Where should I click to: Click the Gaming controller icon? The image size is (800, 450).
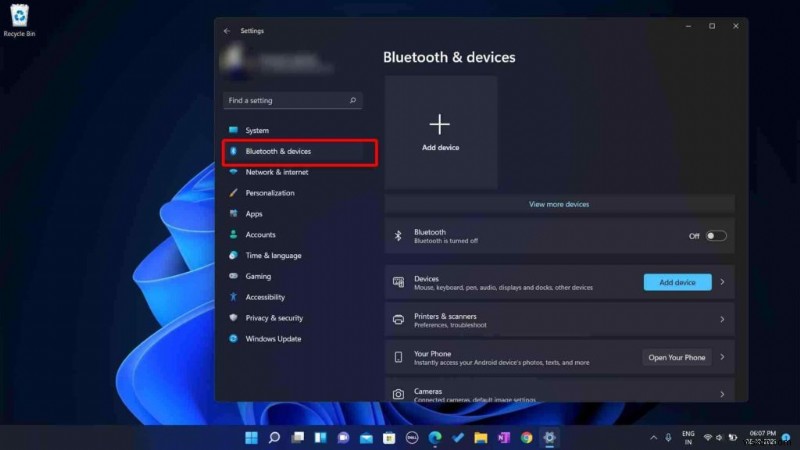pyautogui.click(x=233, y=276)
